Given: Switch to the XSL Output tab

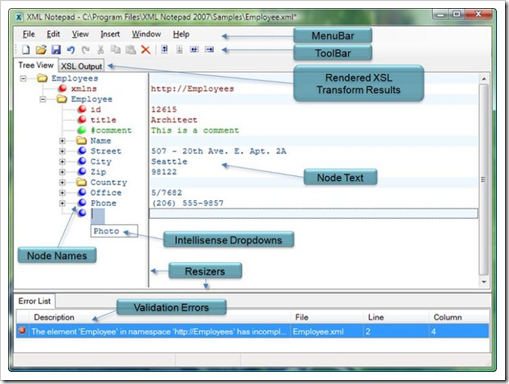Looking at the screenshot, I should (81, 66).
